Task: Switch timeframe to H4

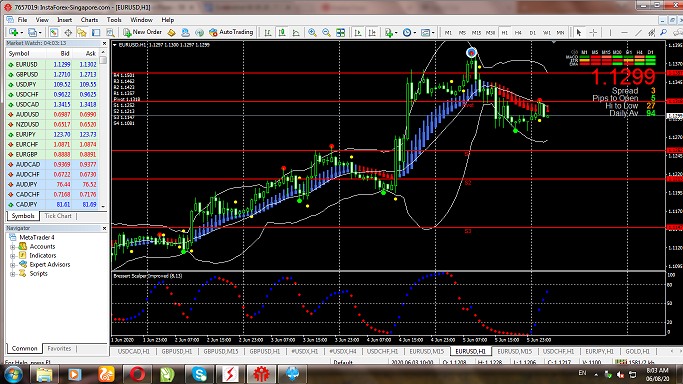Action: (518, 33)
